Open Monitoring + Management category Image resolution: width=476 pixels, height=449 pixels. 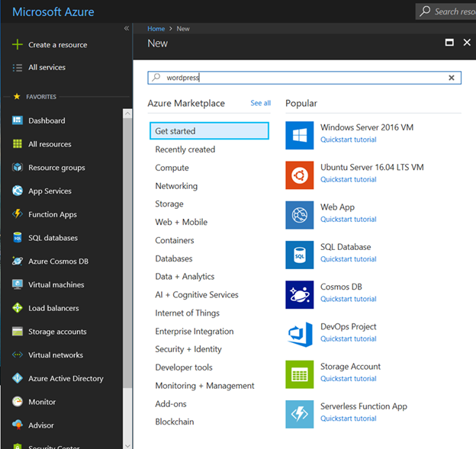[204, 386]
